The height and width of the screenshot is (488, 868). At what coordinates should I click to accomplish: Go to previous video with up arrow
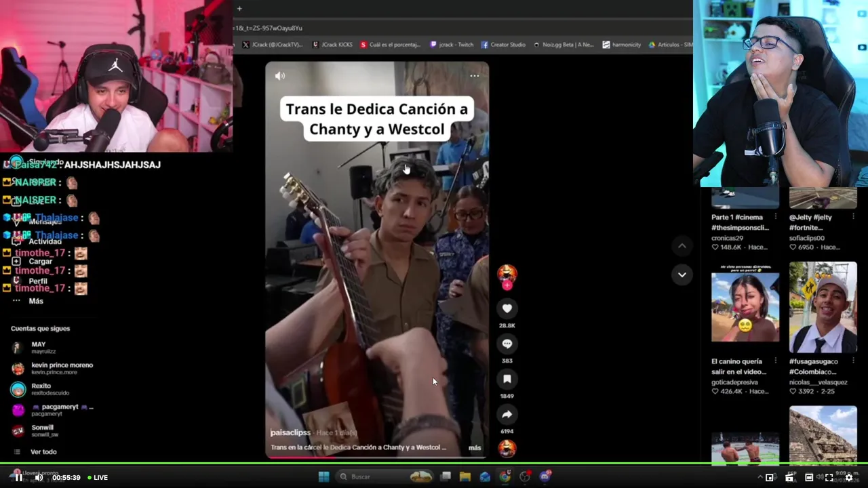click(682, 245)
